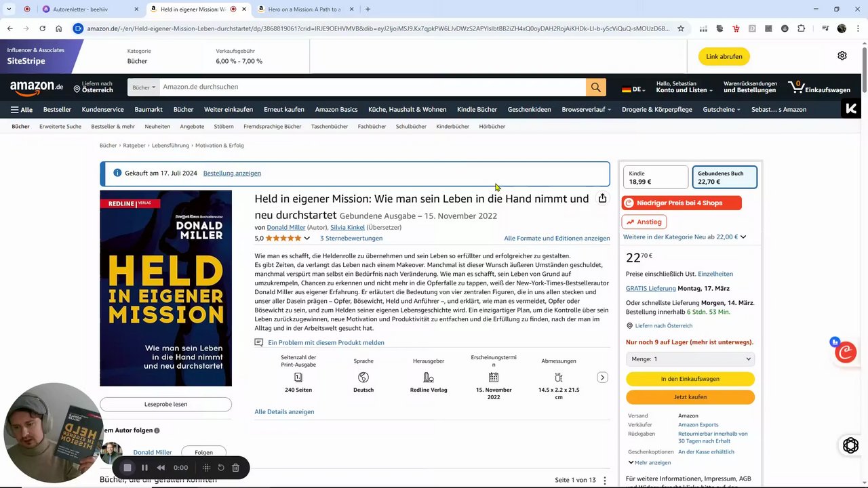Follow the author with Folgen button
The width and height of the screenshot is (868, 488).
(203, 452)
